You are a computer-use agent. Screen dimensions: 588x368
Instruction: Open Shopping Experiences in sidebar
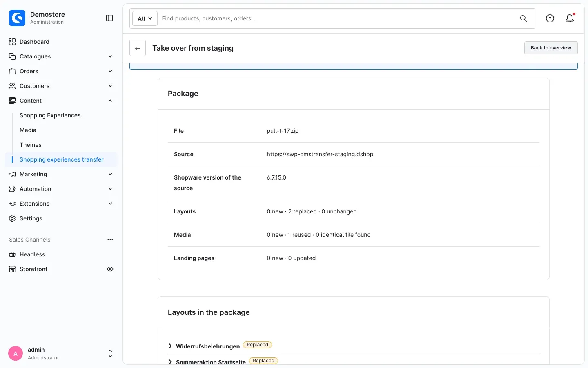[x=50, y=115]
